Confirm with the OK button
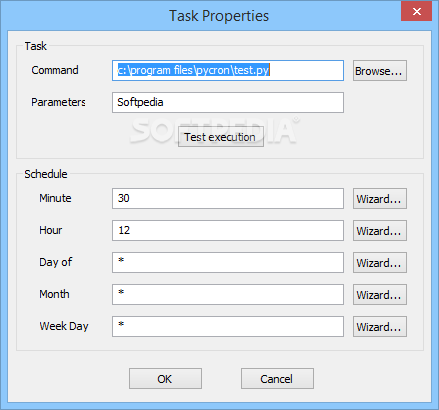Viewport: 439px width, 410px height. [165, 378]
